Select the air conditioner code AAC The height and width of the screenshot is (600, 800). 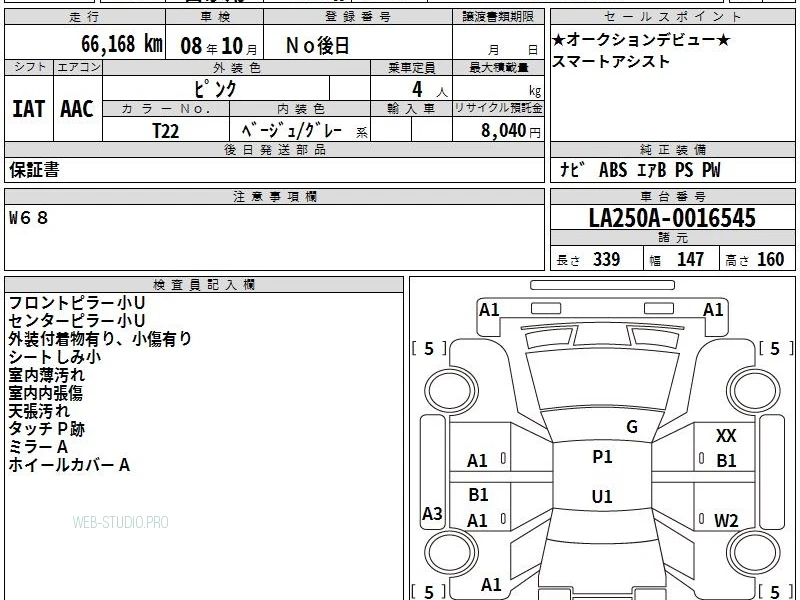pyautogui.click(x=77, y=109)
